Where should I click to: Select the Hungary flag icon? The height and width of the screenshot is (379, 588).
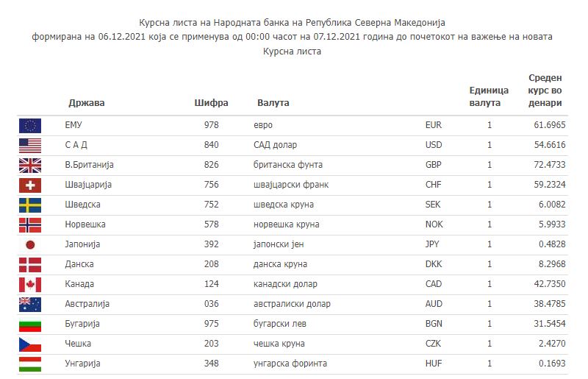pyautogui.click(x=30, y=364)
